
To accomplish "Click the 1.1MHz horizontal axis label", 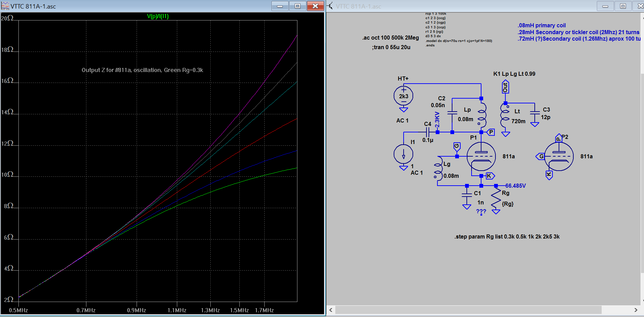I will 177,310.
